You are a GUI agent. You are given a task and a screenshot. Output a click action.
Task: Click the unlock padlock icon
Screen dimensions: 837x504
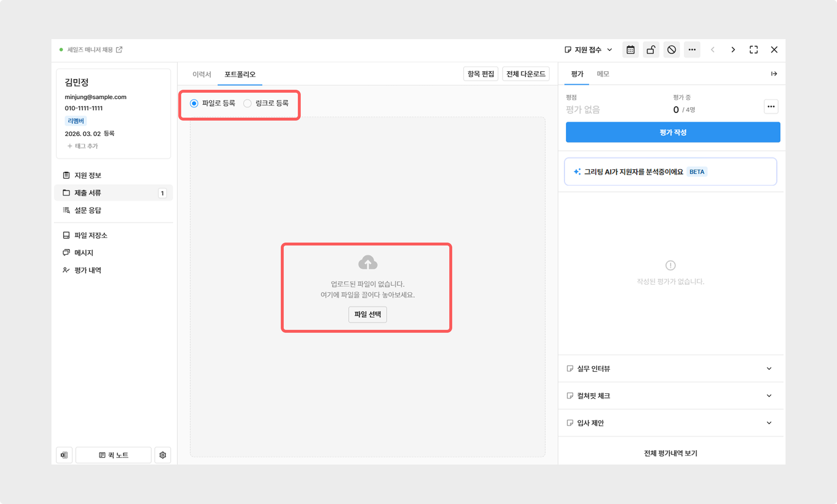click(x=651, y=50)
